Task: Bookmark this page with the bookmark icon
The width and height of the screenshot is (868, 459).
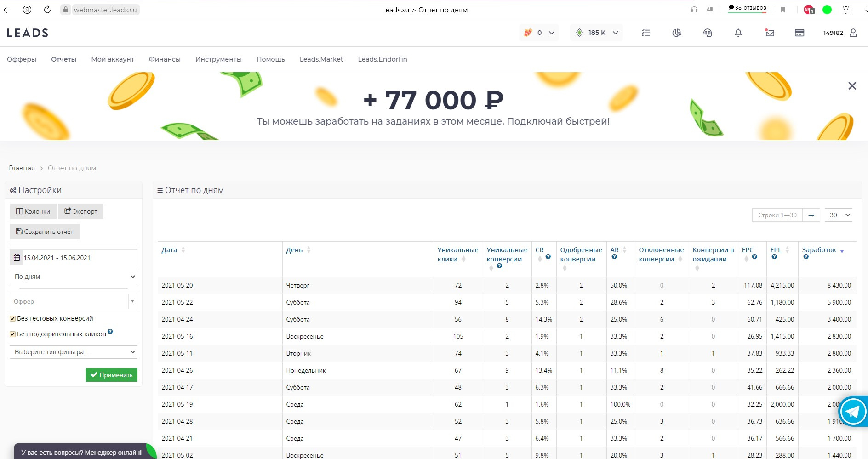Action: click(x=783, y=10)
